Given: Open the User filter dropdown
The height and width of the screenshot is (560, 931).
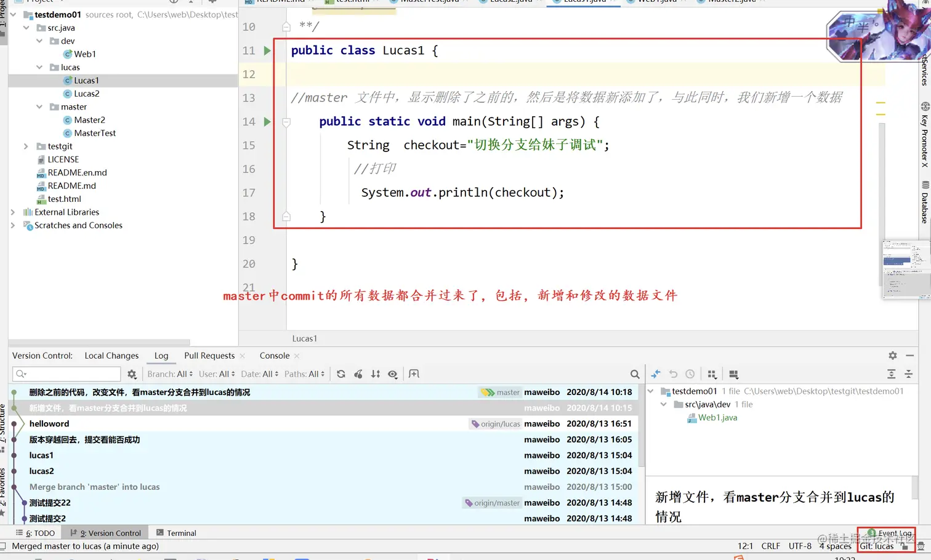Looking at the screenshot, I should (217, 374).
